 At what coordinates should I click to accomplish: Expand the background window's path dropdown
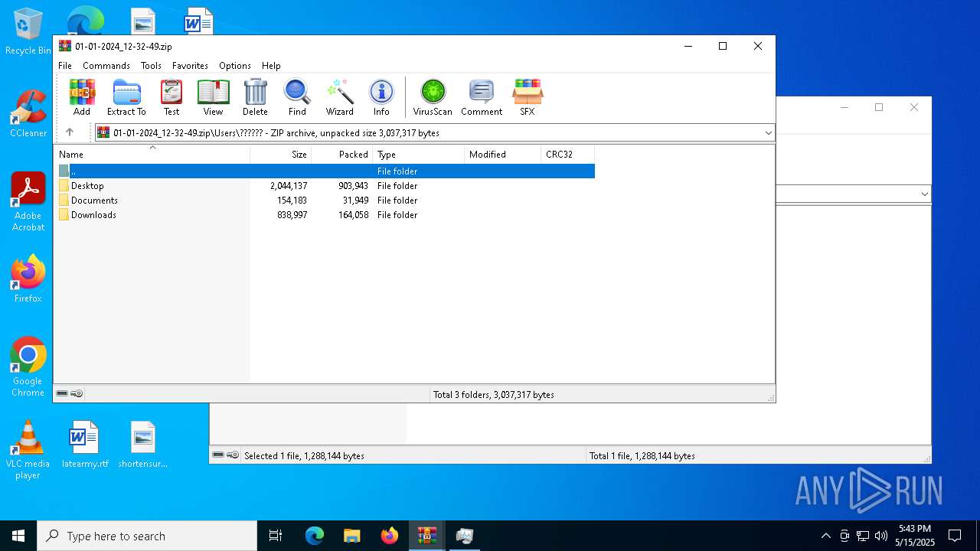924,194
